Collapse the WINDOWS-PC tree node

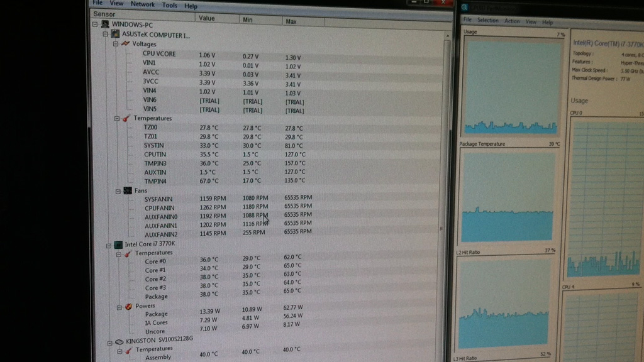[x=95, y=25]
